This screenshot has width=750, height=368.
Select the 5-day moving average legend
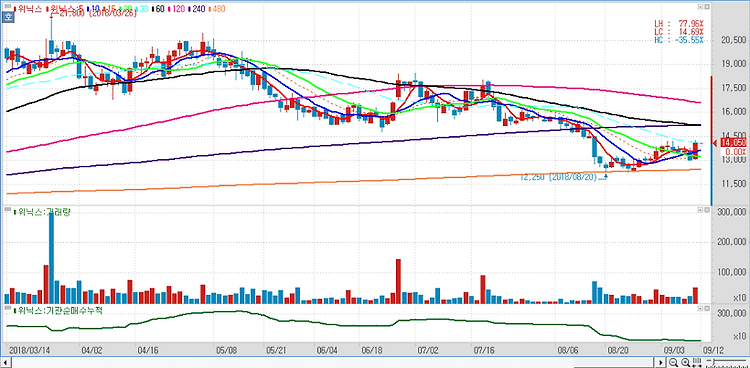tap(65, 9)
